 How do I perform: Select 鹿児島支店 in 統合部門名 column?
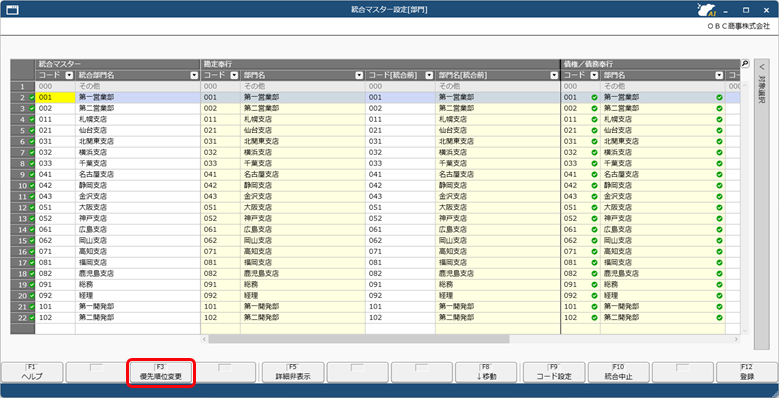pos(138,273)
